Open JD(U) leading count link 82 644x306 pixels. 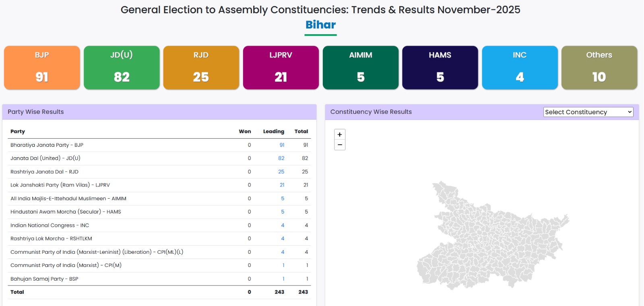[281, 158]
